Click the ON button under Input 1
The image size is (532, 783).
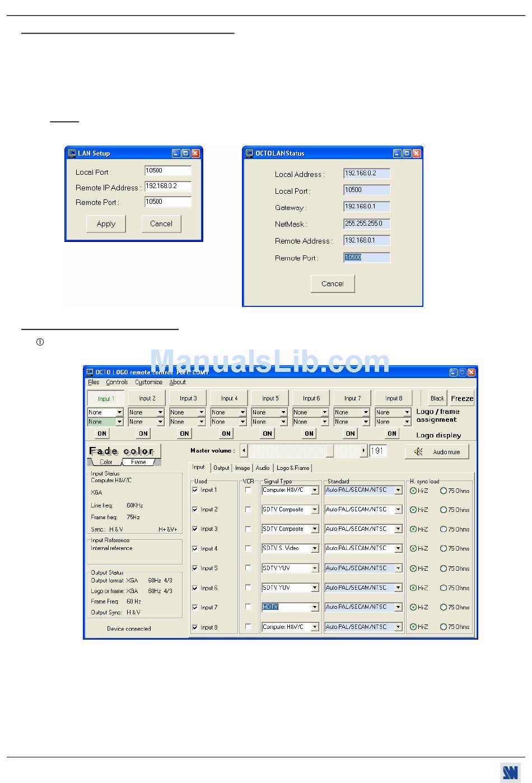[x=102, y=433]
